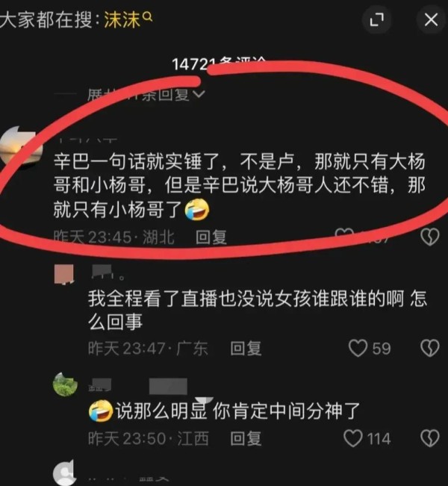Screen dimensions: 448x486
Task: Click the search magnifier icon beside 沫沫
Action: tap(148, 16)
